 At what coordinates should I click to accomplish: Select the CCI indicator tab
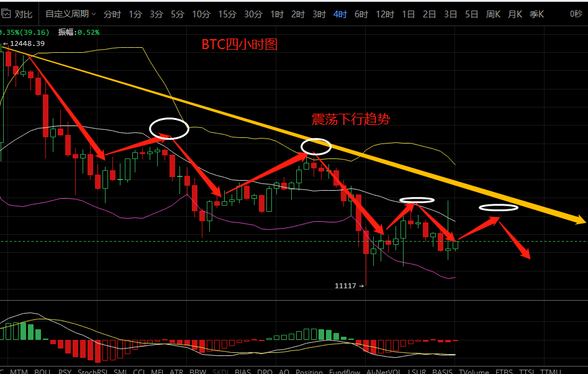point(139,372)
